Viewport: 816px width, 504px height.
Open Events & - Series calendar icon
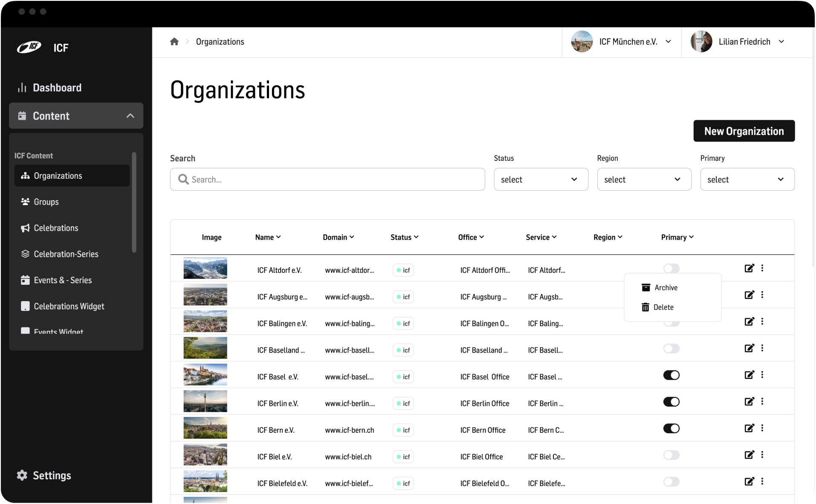tap(26, 280)
